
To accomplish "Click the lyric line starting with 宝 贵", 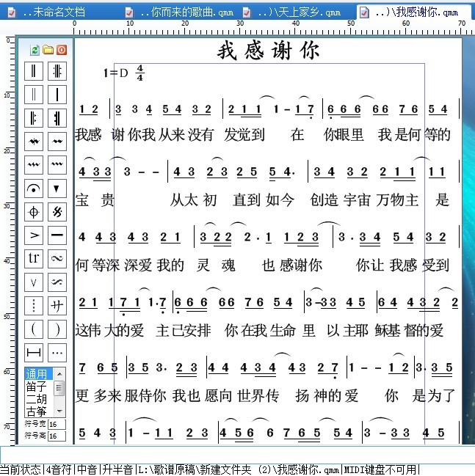I will (263, 200).
